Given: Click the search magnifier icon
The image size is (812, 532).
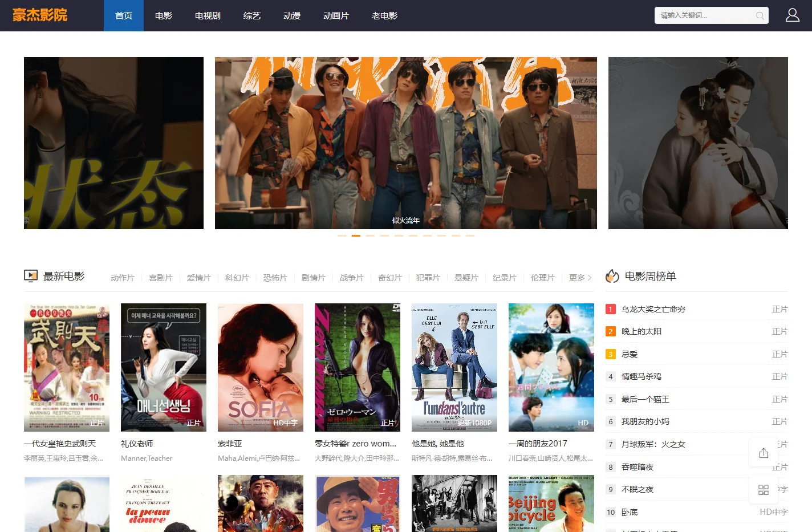Looking at the screenshot, I should (x=760, y=15).
